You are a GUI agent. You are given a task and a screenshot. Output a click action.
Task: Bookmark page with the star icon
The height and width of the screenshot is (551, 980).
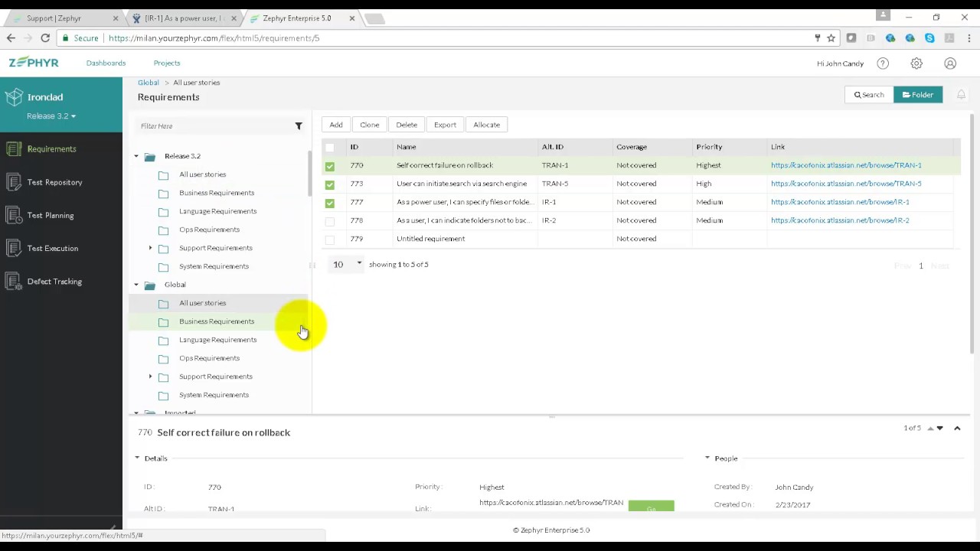point(831,37)
